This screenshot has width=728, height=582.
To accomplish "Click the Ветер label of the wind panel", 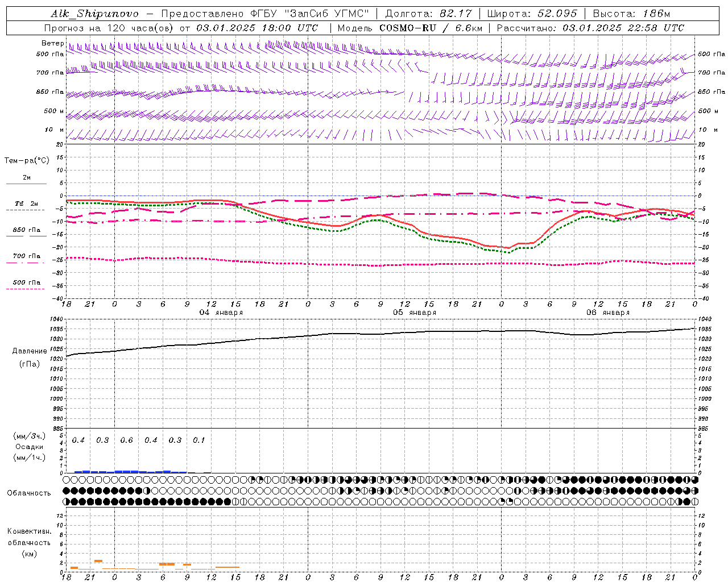I will (x=52, y=43).
